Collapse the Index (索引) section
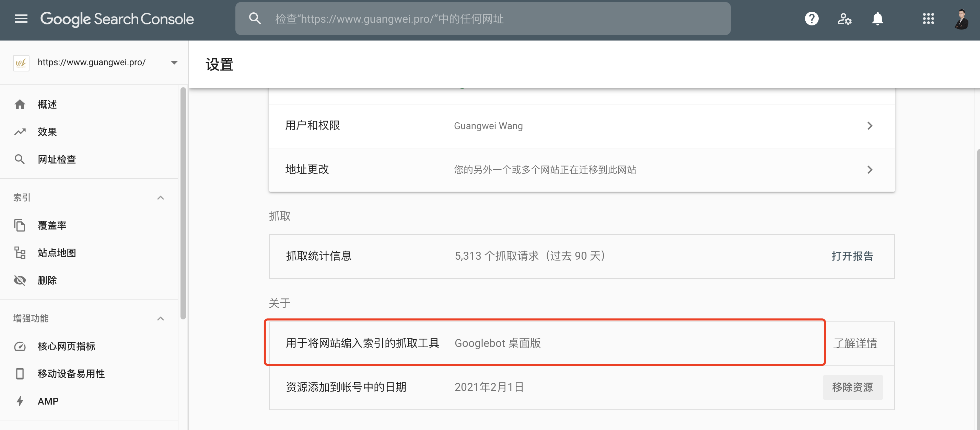 click(x=161, y=198)
